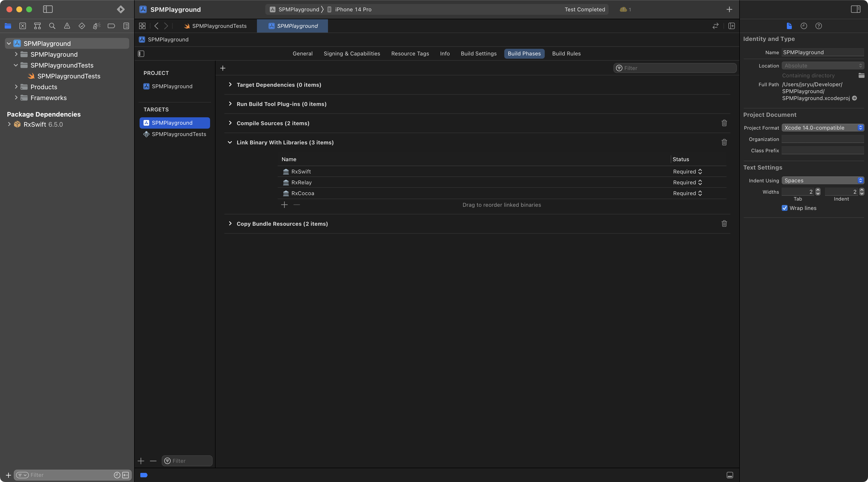
Task: Open the Debug navigator icon
Action: point(97,26)
